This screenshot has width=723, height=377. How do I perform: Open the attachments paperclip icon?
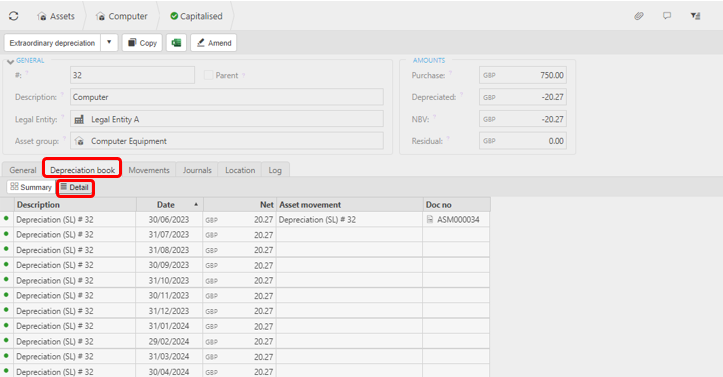pos(639,16)
